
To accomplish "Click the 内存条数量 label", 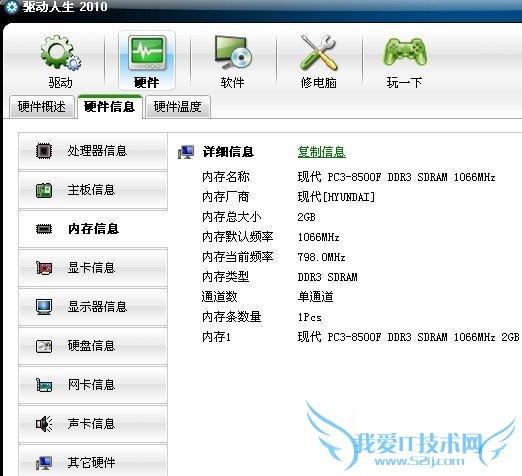I will click(232, 317).
